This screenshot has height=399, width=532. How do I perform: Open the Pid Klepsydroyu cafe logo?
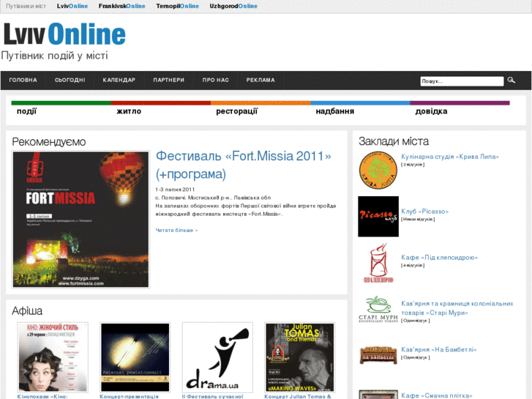[378, 263]
